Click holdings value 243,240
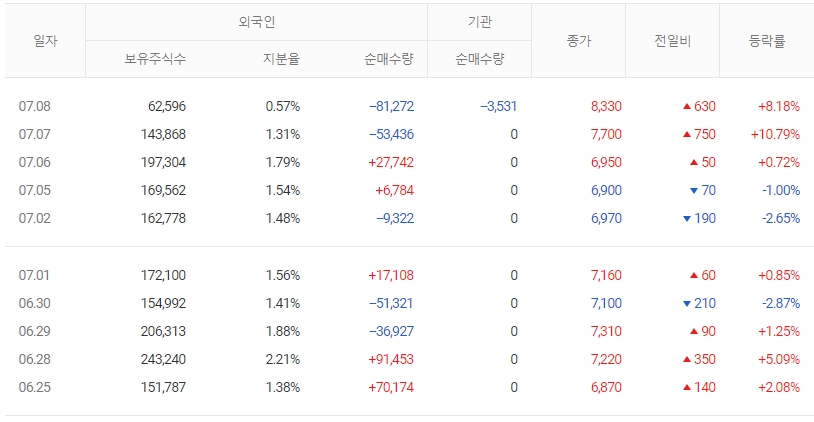Viewport: 814px width, 422px height. point(163,359)
